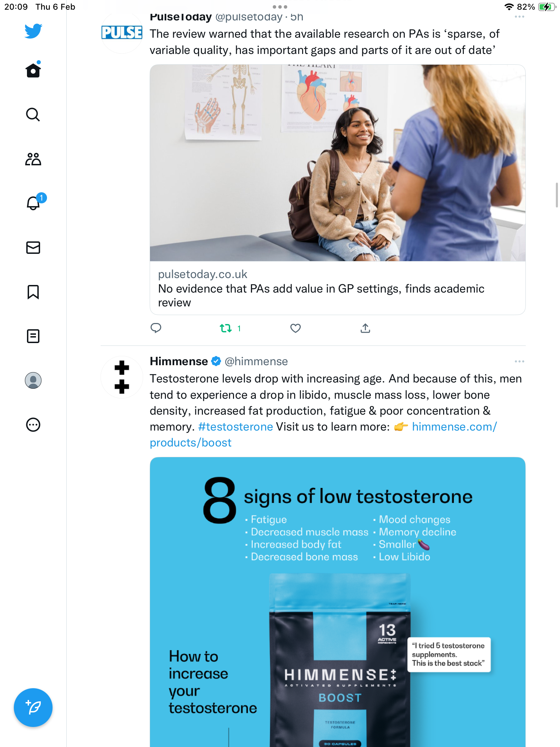The width and height of the screenshot is (560, 747).
Task: Reply to the PulseToday tweet
Action: point(156,328)
